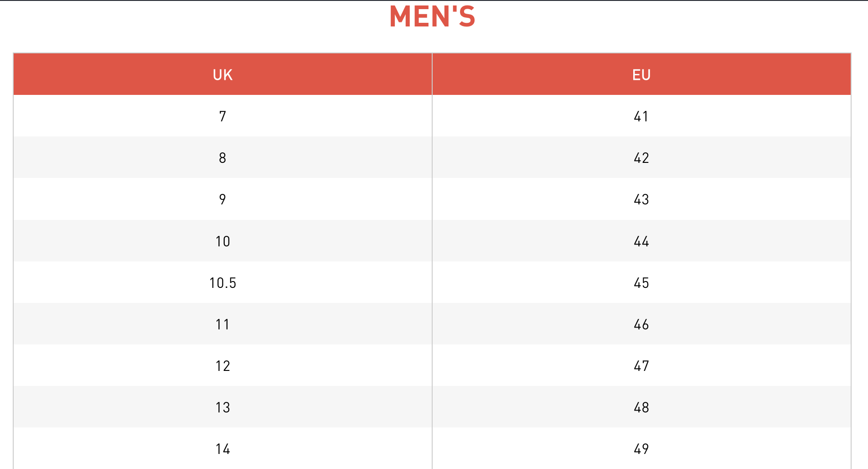Click UK size 11 entry
This screenshot has height=469, width=868.
pos(222,324)
